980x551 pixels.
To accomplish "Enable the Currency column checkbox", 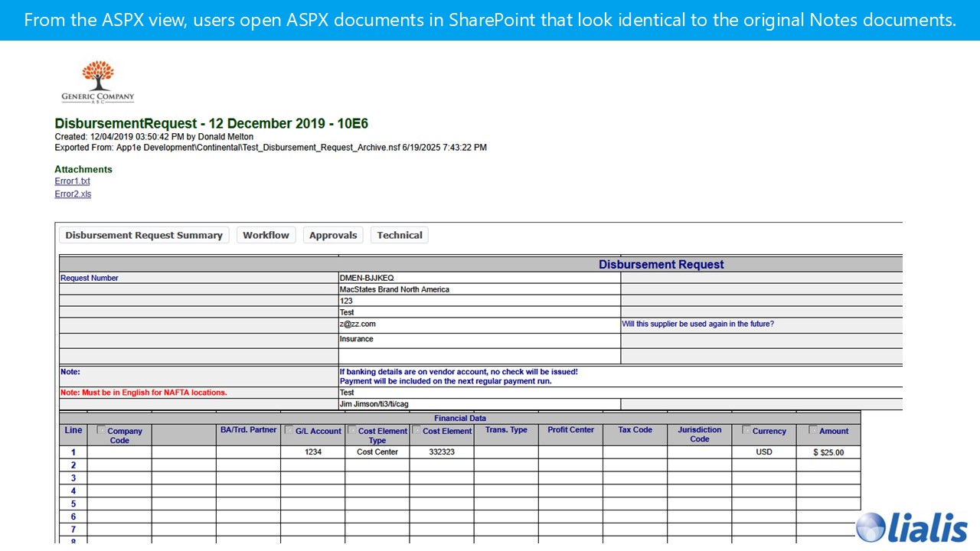I will tap(746, 430).
